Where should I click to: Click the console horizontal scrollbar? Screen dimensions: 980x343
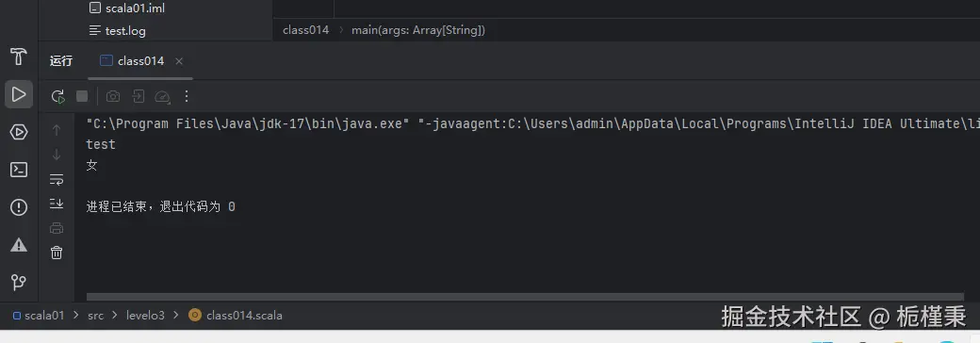pyautogui.click(x=525, y=298)
